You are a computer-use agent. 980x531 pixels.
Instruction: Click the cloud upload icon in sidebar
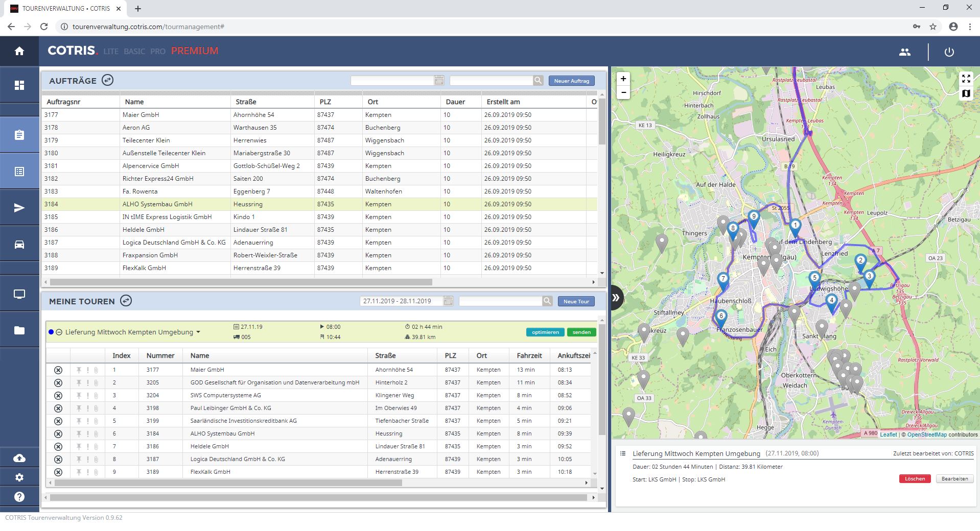click(19, 458)
